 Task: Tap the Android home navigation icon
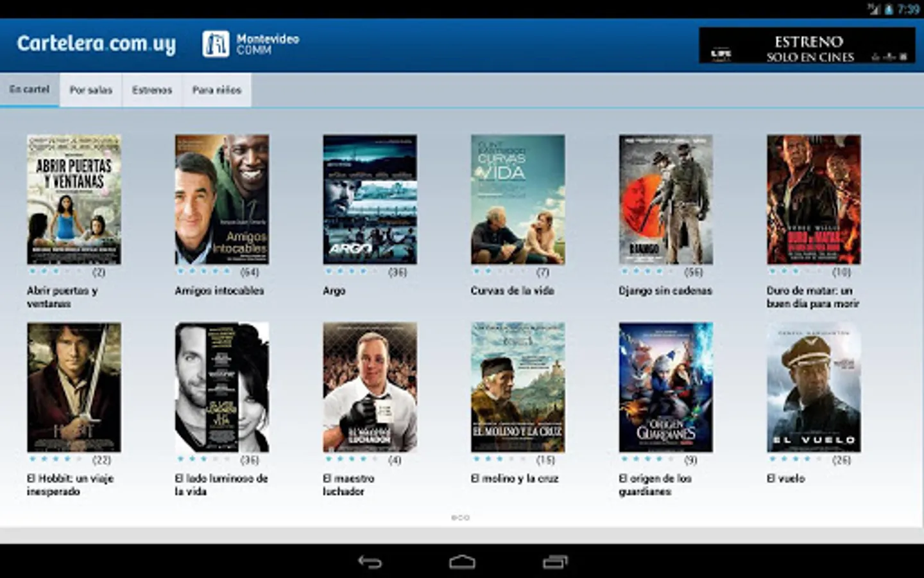(x=462, y=562)
